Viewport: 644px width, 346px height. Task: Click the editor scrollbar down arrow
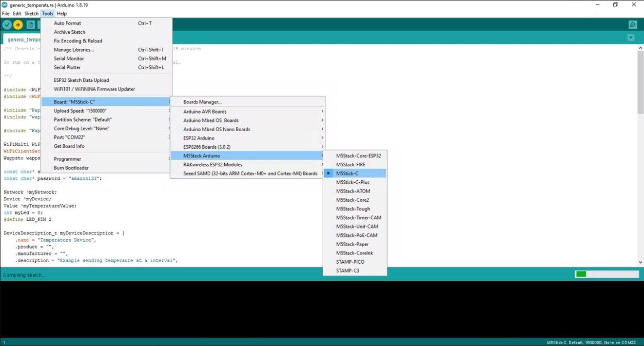pyautogui.click(x=640, y=263)
